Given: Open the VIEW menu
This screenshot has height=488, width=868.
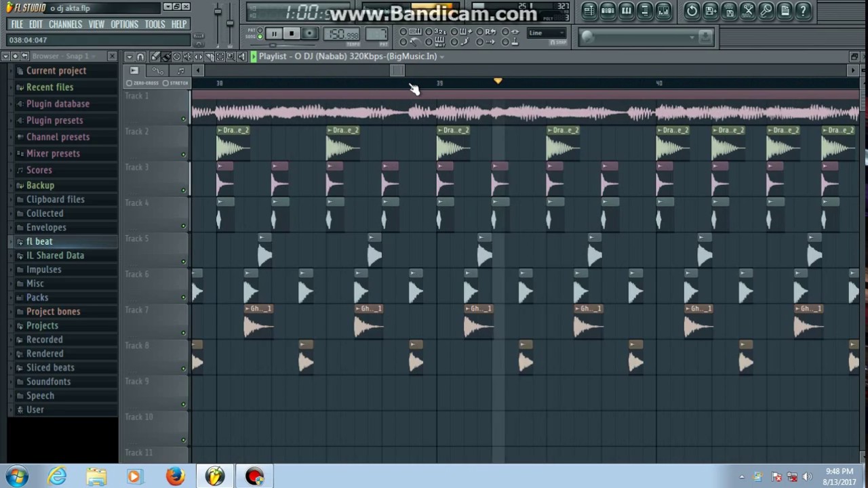Looking at the screenshot, I should point(96,24).
